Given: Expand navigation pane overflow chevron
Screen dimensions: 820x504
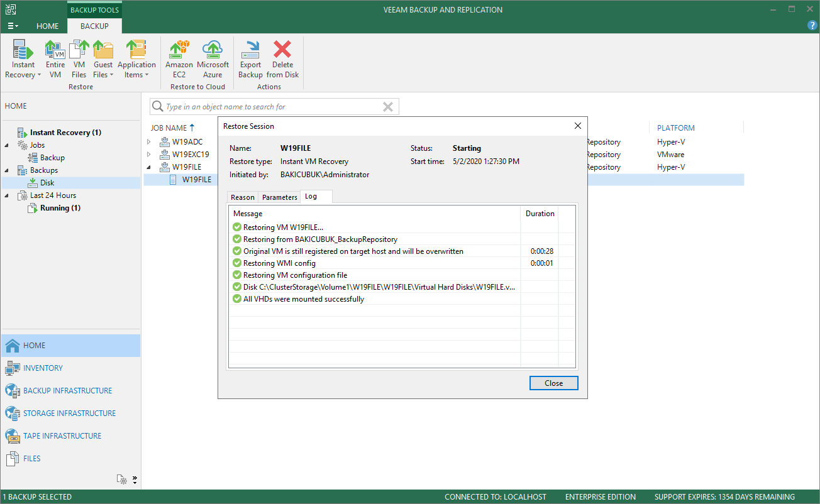Looking at the screenshot, I should [x=134, y=479].
